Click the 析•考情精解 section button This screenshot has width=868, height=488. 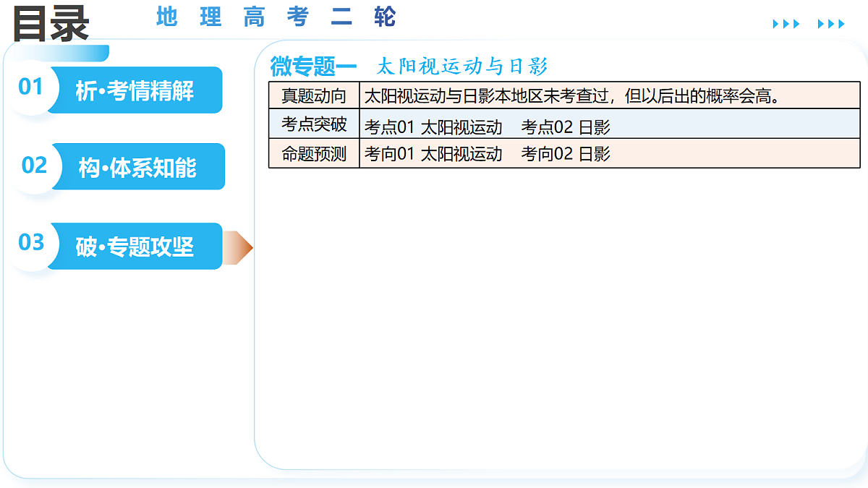135,90
